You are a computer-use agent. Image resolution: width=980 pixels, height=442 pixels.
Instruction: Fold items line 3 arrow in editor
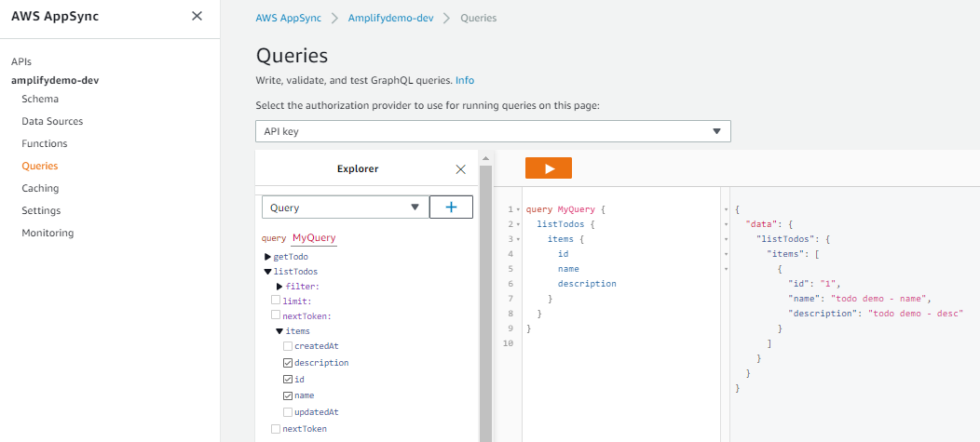[x=518, y=239]
